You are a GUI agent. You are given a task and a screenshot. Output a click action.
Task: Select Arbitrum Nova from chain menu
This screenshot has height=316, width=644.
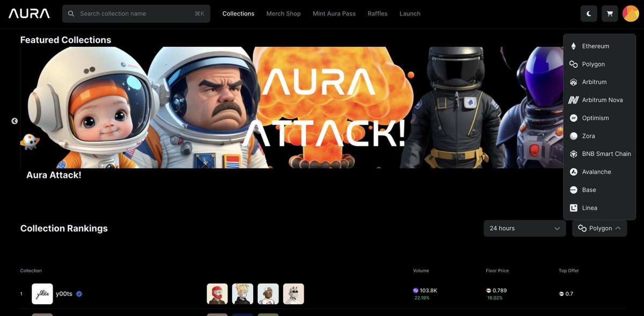pyautogui.click(x=599, y=100)
